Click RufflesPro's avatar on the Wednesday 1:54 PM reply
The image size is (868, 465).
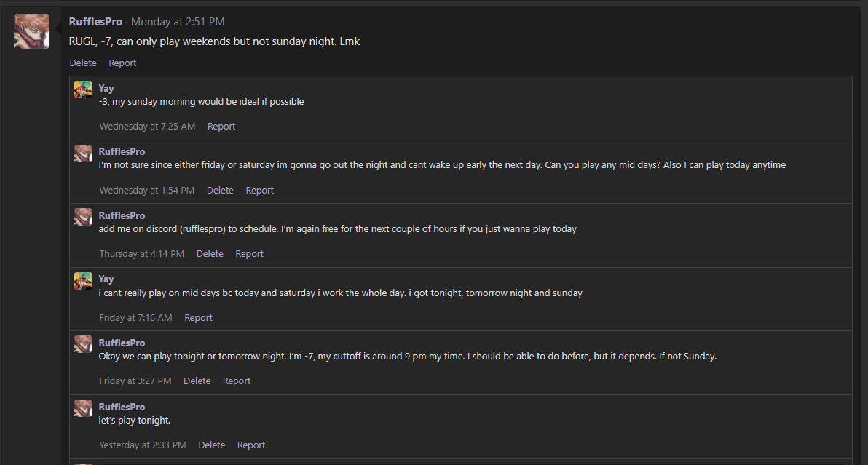(83, 154)
